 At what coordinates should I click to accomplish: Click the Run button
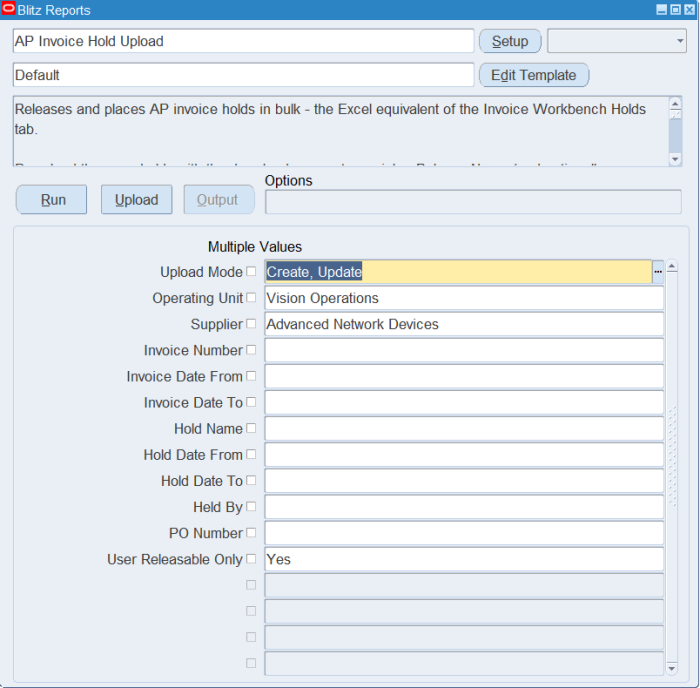[x=52, y=200]
